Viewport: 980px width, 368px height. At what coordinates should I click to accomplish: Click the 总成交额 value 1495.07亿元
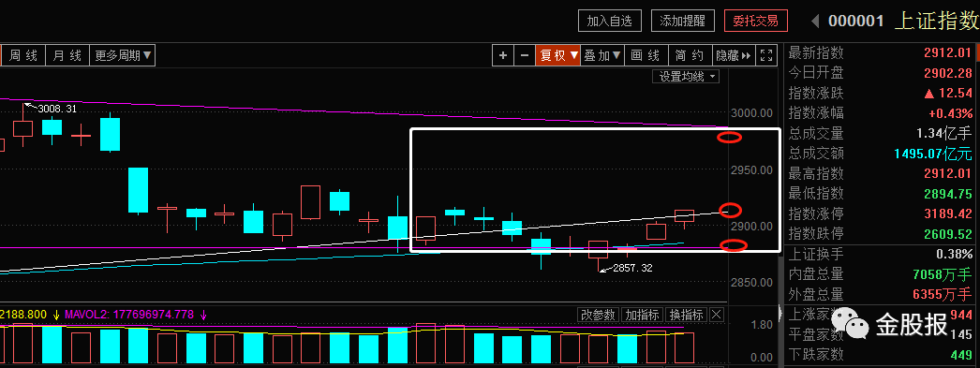click(x=934, y=153)
